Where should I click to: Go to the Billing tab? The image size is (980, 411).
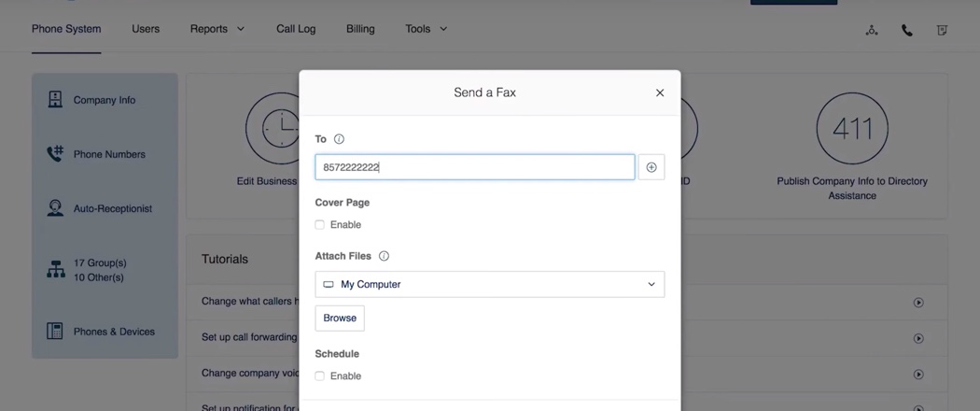tap(360, 29)
